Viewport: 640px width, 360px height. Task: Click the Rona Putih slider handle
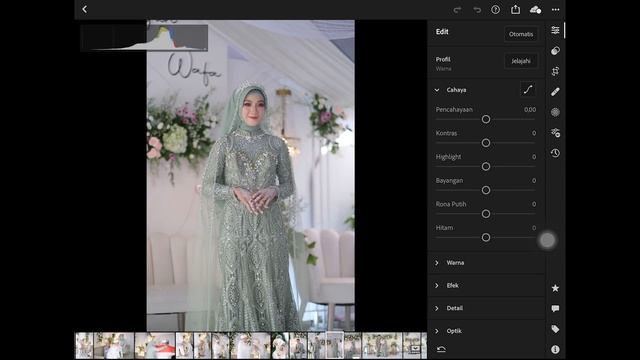click(486, 214)
